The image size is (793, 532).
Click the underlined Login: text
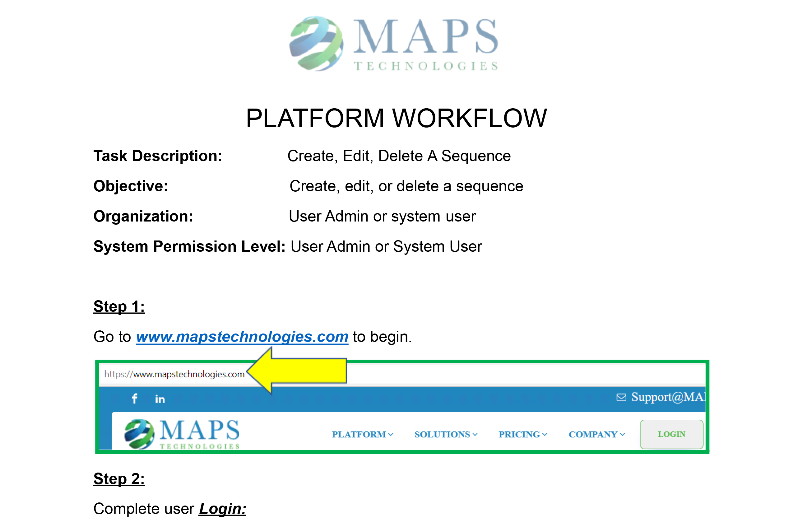[222, 509]
